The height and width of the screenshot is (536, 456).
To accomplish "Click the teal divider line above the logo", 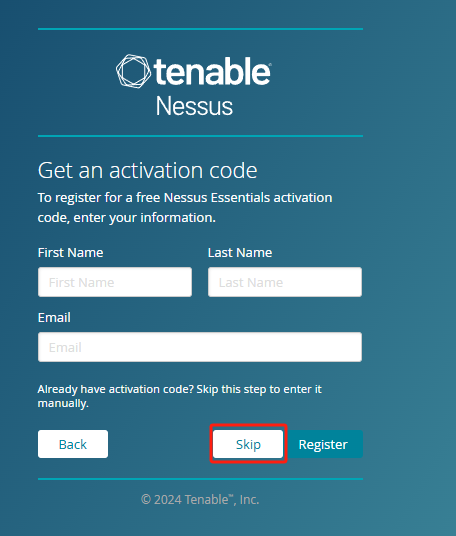I will click(200, 29).
